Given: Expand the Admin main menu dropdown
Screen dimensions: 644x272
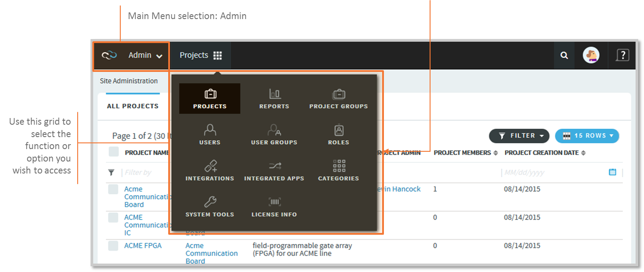Looking at the screenshot, I should point(146,55).
